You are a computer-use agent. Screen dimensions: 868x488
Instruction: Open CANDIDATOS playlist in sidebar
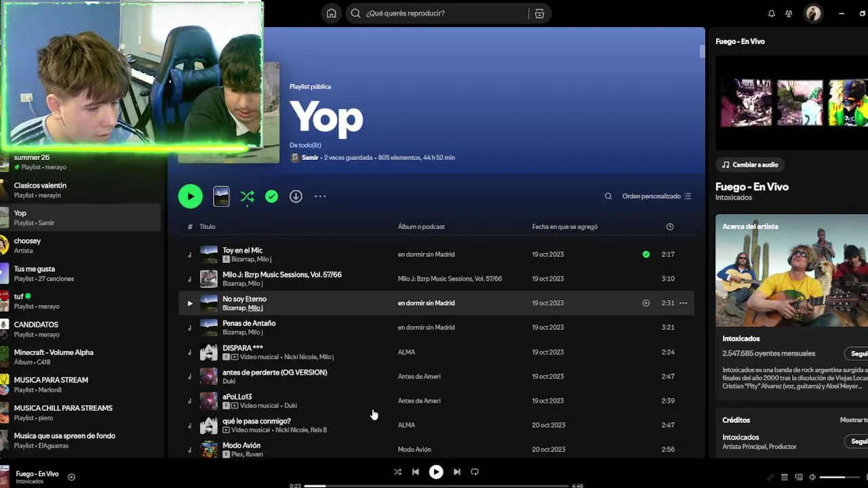[80, 329]
